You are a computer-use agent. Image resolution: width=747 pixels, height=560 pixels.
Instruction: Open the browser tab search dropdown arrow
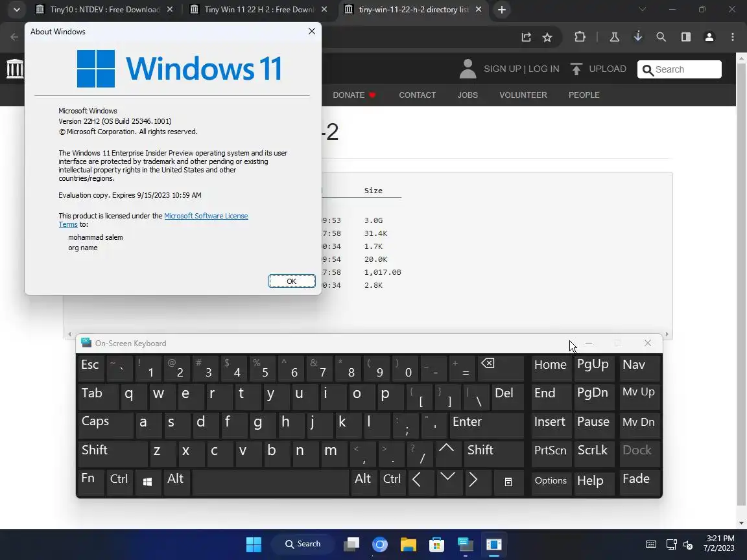tap(16, 10)
